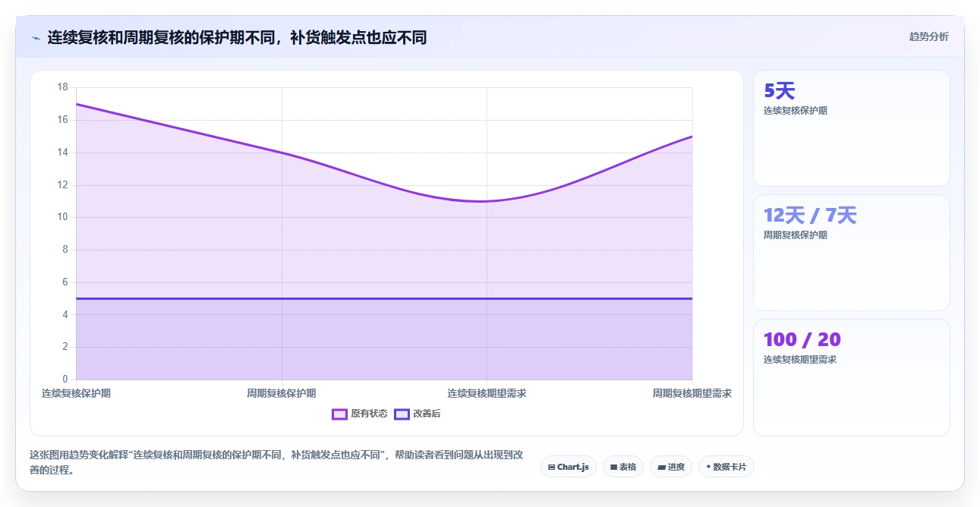
Task: Click the 趋势分析 label in the header
Action: (928, 36)
